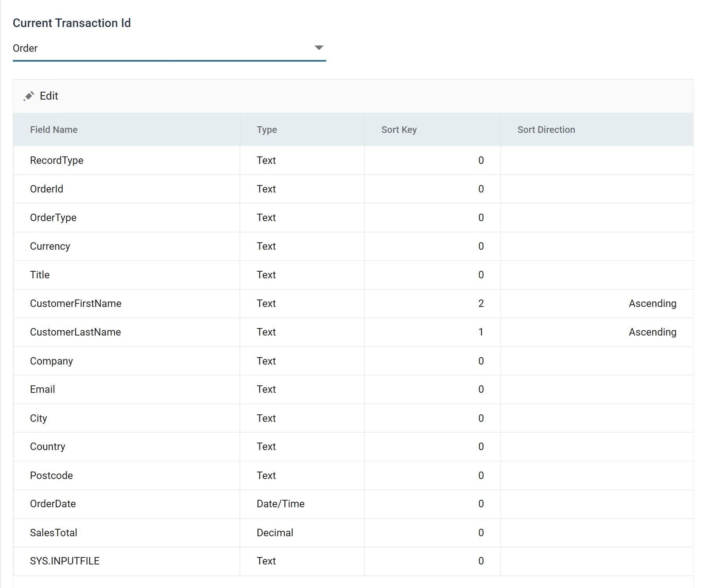The width and height of the screenshot is (706, 588).
Task: Click the Edit button label
Action: coord(49,96)
